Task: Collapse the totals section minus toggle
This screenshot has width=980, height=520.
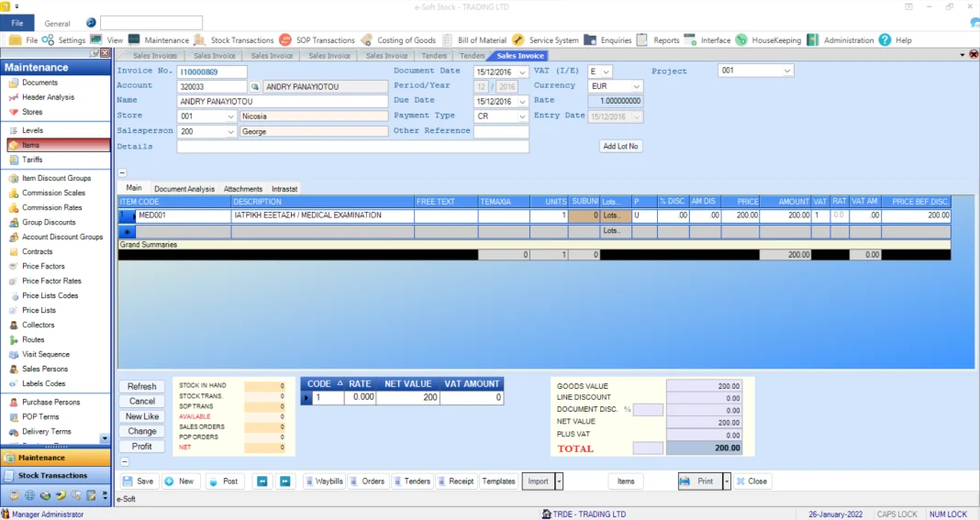Action: coord(125,462)
